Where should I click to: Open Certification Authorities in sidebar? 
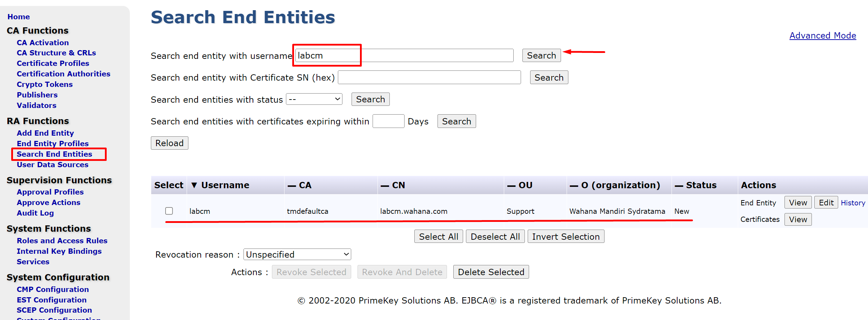click(64, 74)
